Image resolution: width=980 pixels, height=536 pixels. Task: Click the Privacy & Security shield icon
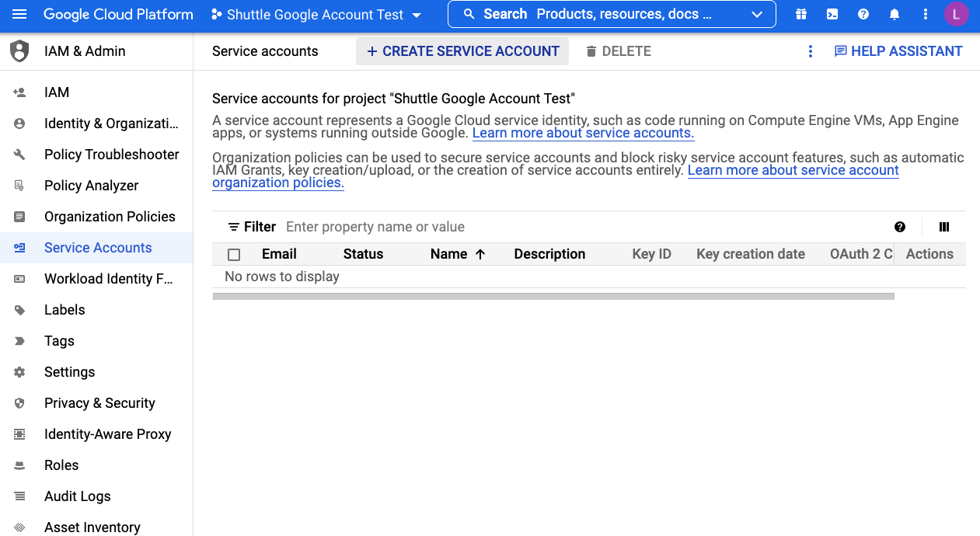(x=19, y=403)
